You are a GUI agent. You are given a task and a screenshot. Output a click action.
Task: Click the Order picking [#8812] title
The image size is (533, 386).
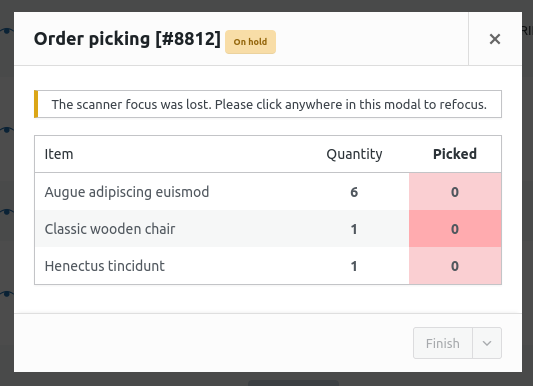pyautogui.click(x=127, y=39)
